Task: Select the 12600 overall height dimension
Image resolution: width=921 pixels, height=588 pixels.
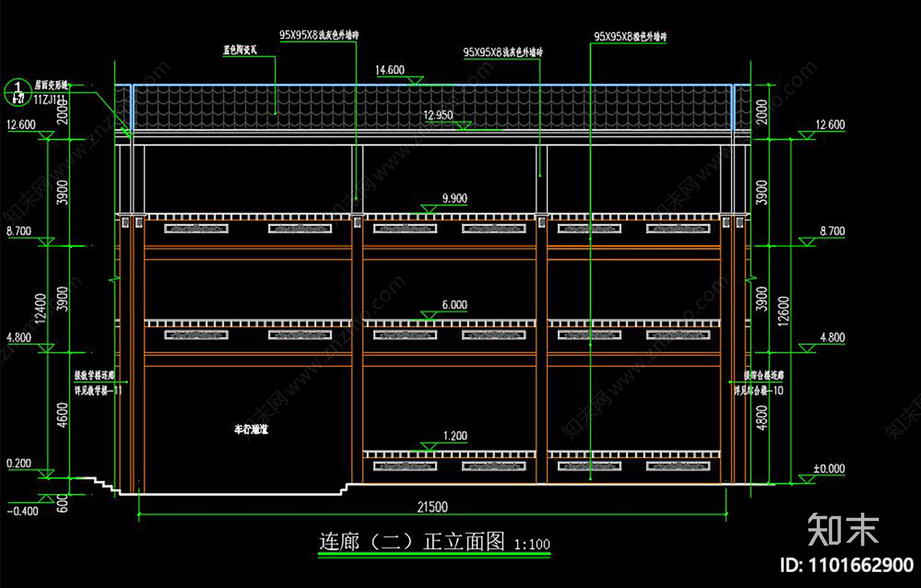Action: coord(783,312)
